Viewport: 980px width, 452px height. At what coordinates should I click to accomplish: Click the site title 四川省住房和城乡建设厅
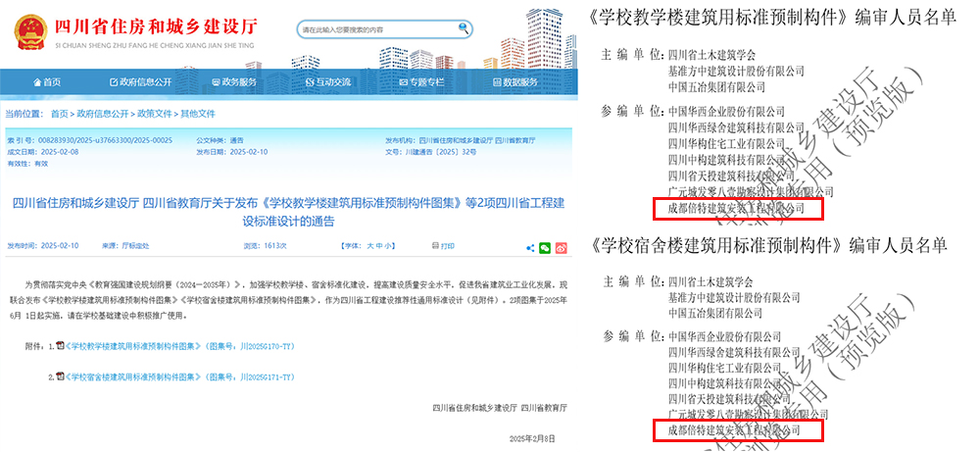(156, 26)
